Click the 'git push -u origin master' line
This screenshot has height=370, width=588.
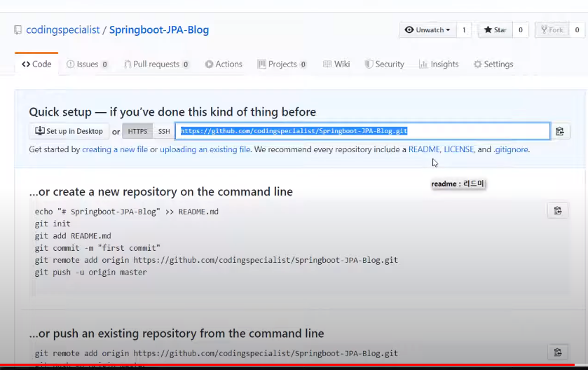click(x=90, y=272)
